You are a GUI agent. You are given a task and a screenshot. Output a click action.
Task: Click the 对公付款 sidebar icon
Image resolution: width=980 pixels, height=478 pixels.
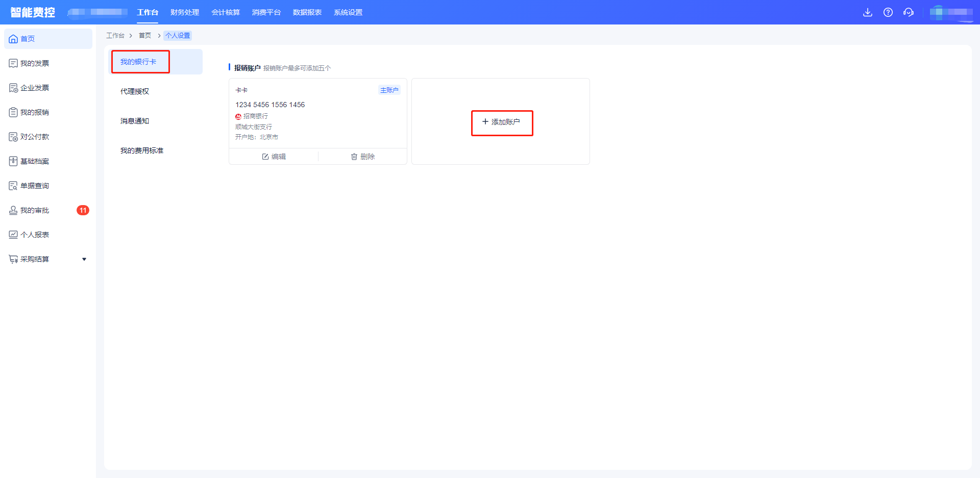click(13, 137)
